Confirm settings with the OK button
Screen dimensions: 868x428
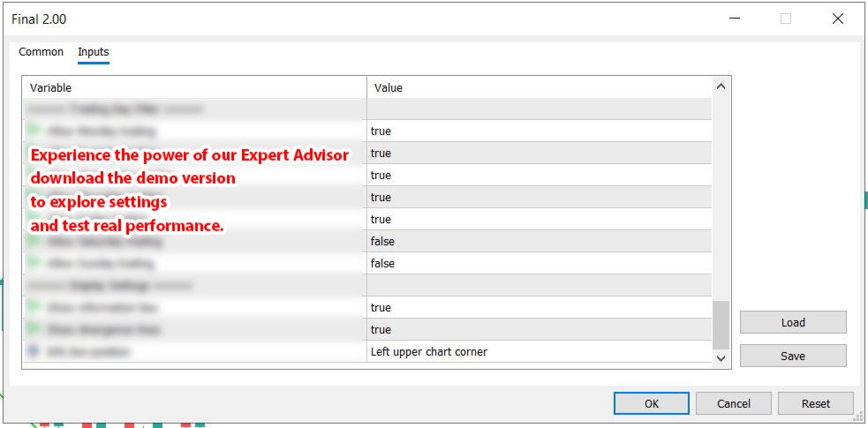click(x=652, y=403)
